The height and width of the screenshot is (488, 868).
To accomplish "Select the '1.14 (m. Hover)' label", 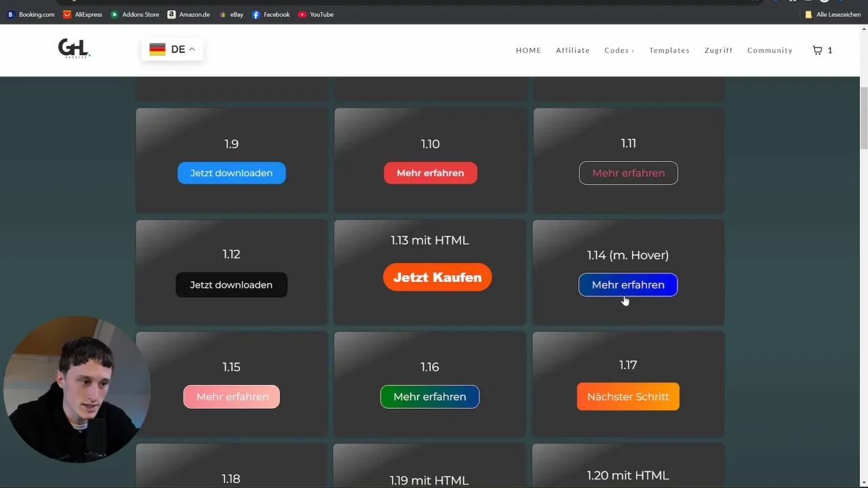I will tap(628, 255).
